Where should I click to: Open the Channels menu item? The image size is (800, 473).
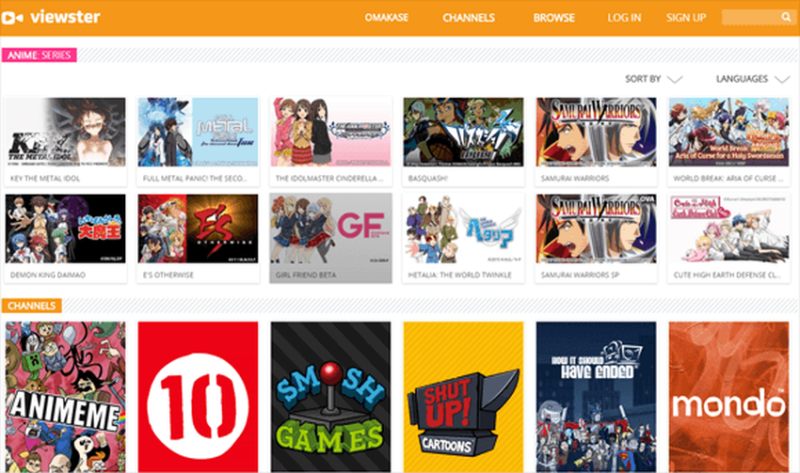coord(469,18)
